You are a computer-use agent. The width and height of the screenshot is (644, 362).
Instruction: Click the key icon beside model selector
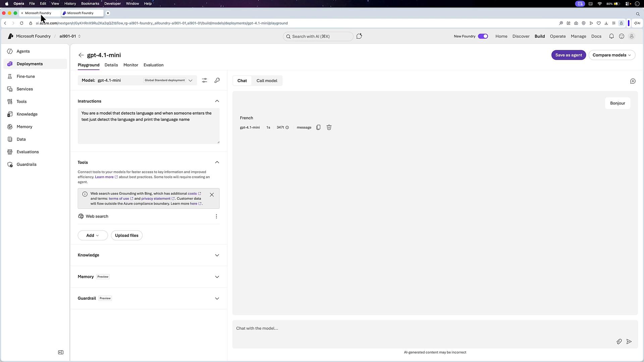[217, 80]
